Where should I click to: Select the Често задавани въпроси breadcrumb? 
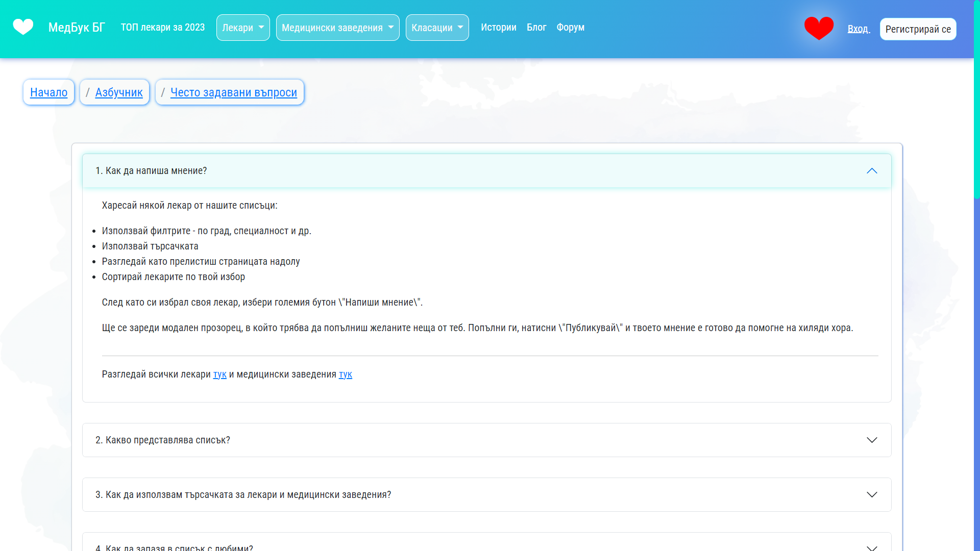[x=233, y=92]
